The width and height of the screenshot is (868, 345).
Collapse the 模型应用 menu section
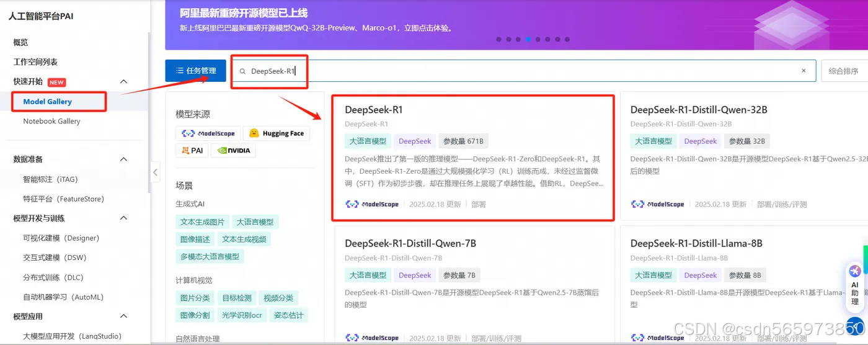pyautogui.click(x=123, y=316)
